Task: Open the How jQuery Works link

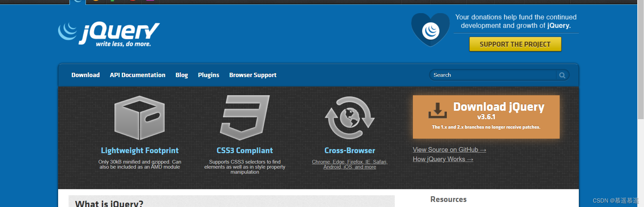Action: (443, 159)
